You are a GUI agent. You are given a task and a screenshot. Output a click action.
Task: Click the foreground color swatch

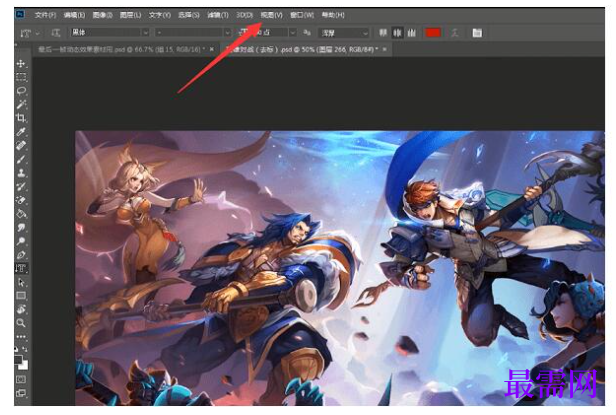point(18,359)
